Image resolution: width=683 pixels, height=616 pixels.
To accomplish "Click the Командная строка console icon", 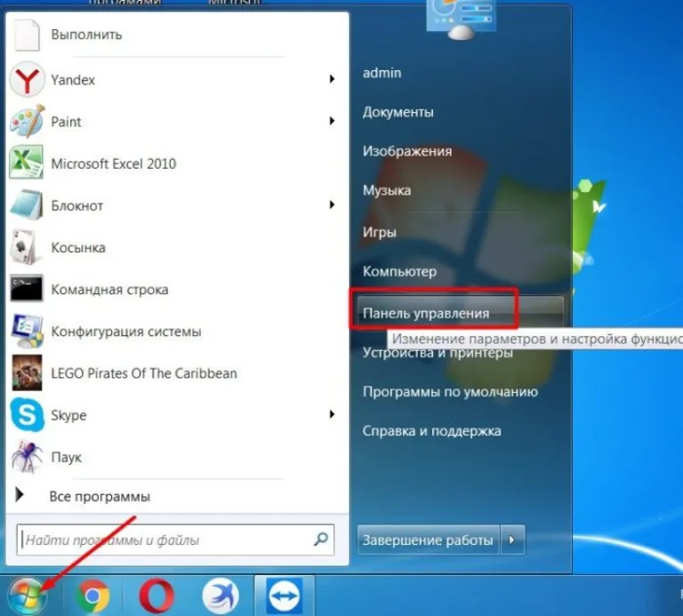I will pos(27,288).
